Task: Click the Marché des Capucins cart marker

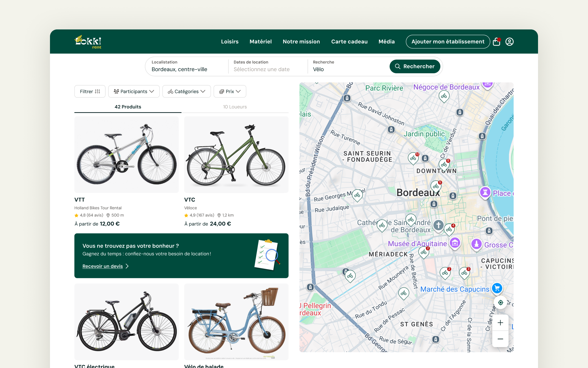Action: [x=497, y=288]
